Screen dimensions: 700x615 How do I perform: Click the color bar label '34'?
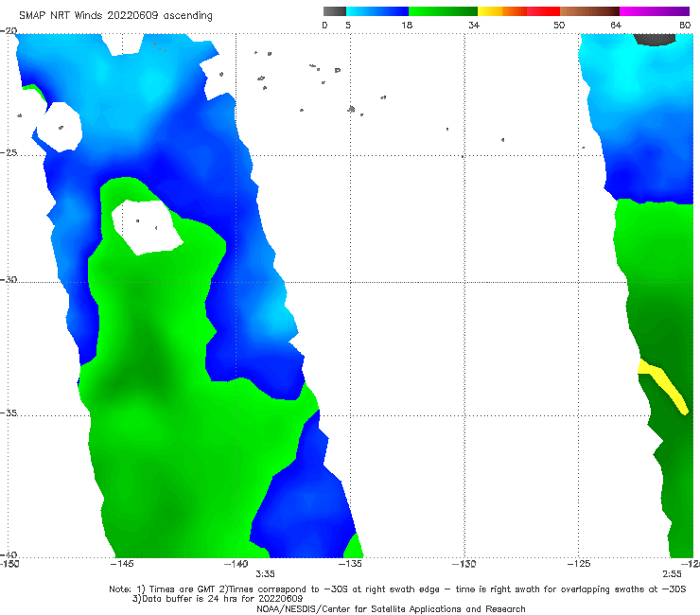pos(474,25)
